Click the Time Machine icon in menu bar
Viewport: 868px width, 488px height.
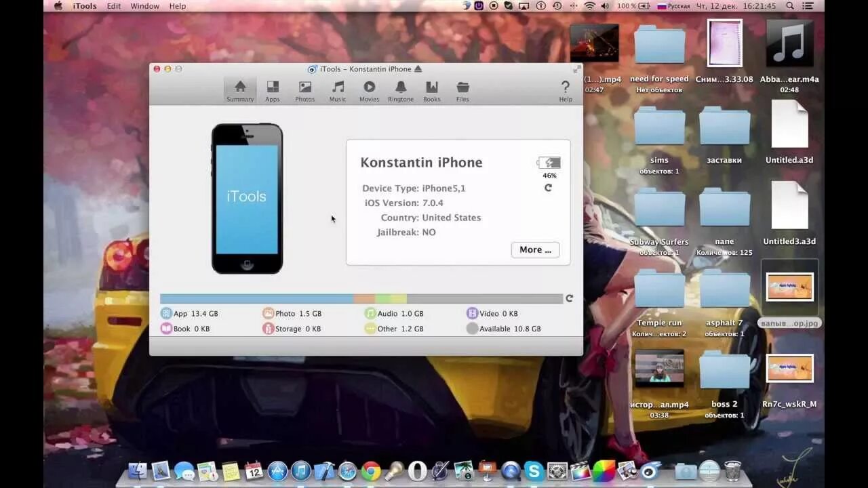point(557,6)
